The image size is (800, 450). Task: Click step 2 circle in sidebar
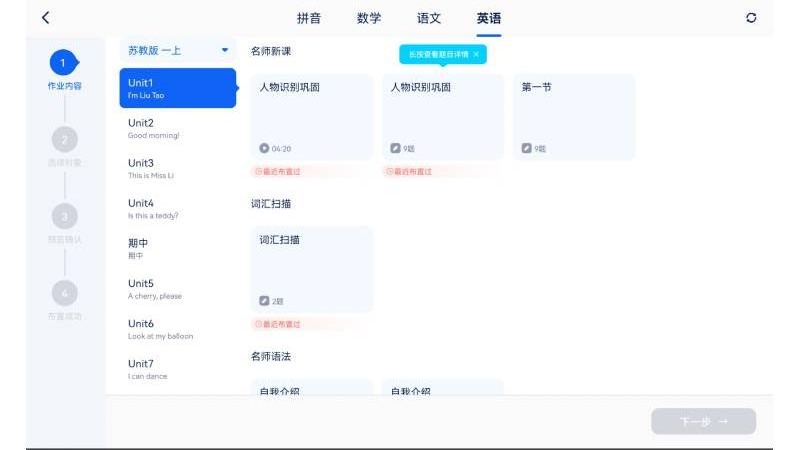coord(64,139)
